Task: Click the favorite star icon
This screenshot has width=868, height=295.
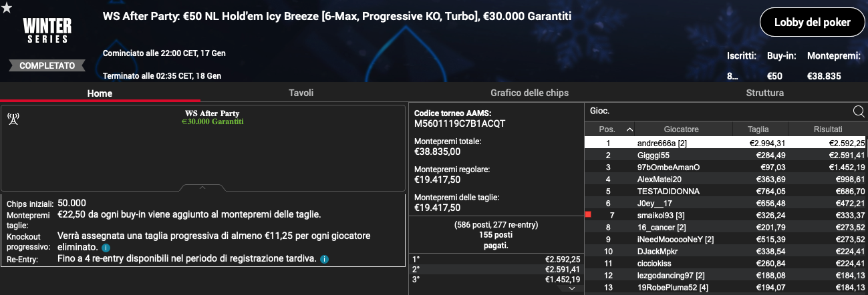Action: click(7, 7)
